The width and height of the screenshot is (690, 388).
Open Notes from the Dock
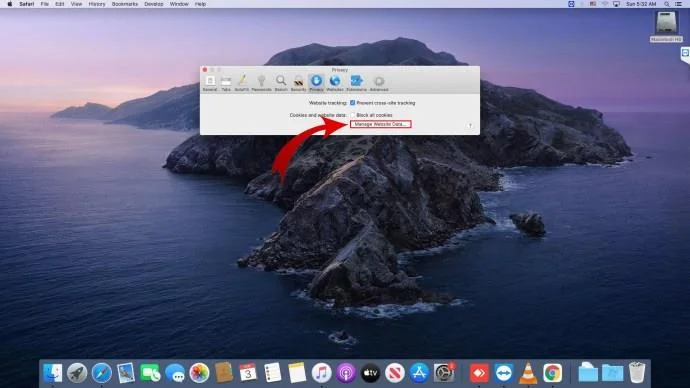[297, 373]
